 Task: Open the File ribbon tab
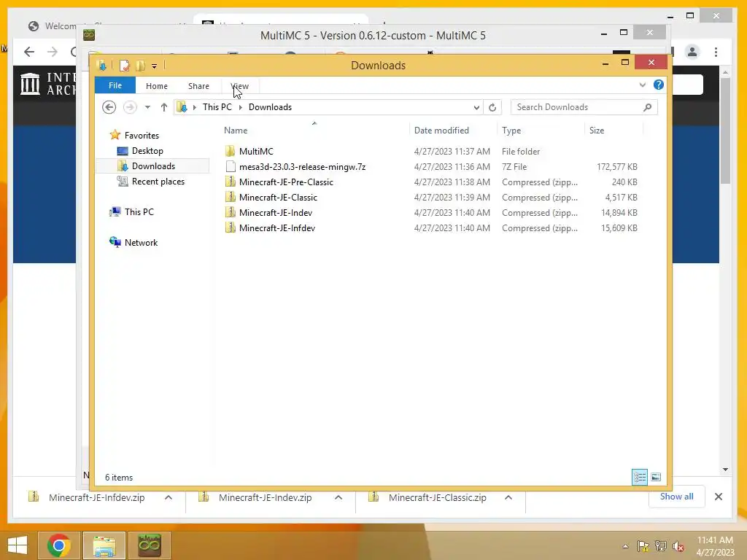(115, 85)
